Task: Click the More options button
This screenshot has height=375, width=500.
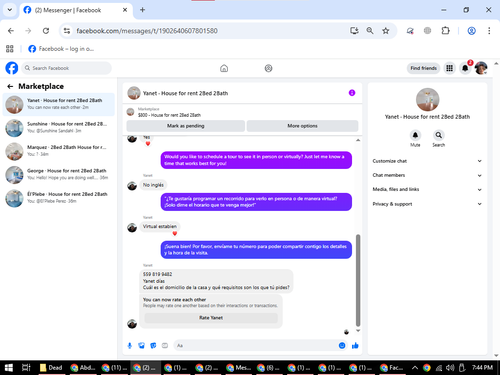Action: click(x=302, y=126)
